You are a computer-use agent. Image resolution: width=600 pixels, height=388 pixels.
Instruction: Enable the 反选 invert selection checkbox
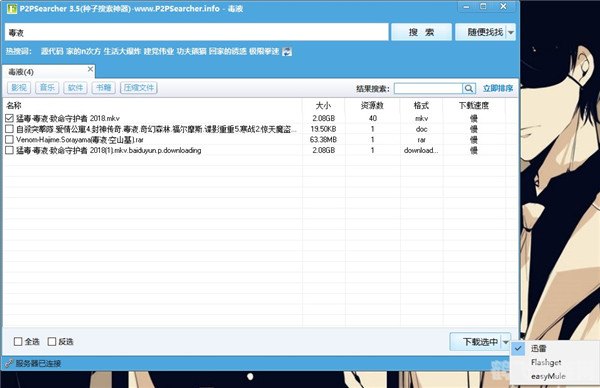52,341
